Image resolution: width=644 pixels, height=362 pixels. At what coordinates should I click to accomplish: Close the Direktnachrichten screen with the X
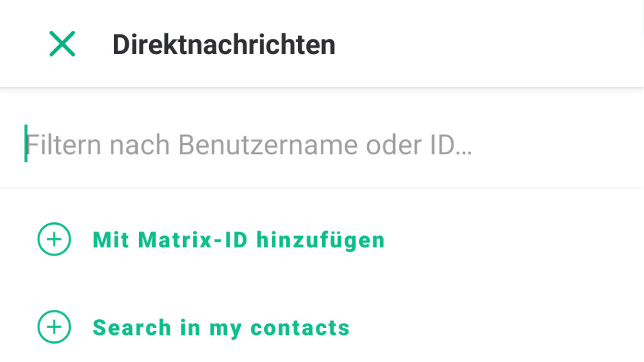tap(62, 43)
